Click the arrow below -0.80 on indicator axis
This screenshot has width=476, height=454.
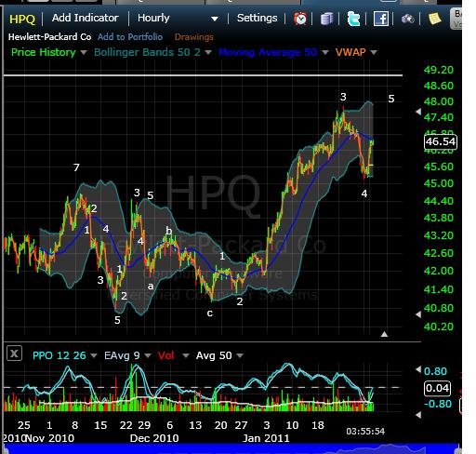point(418,415)
